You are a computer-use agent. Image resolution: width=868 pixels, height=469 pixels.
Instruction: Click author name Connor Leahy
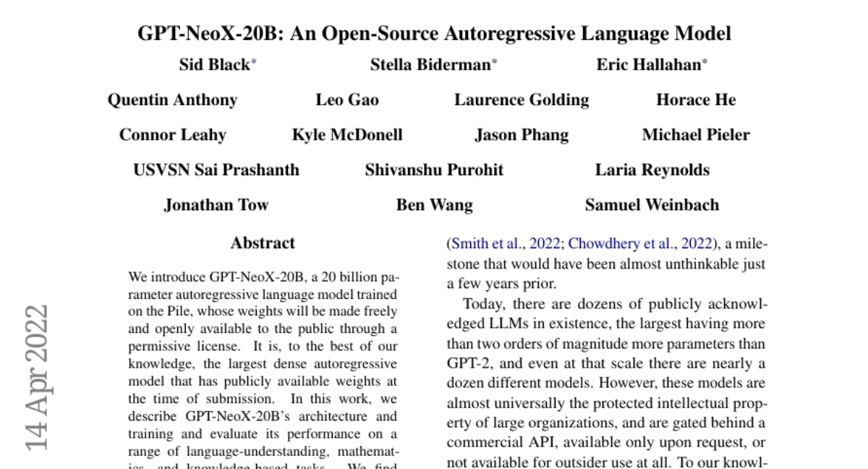click(172, 135)
